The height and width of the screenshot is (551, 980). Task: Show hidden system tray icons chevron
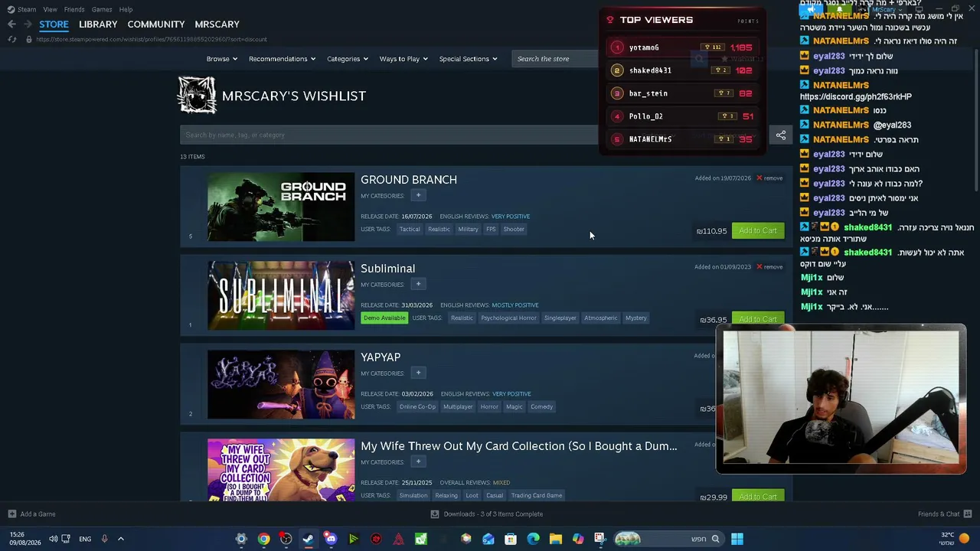(120, 539)
